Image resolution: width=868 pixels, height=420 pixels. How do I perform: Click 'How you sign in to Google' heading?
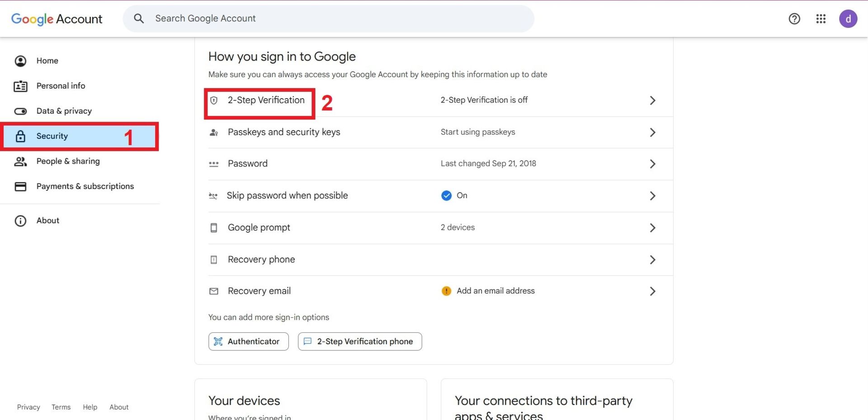(x=282, y=57)
